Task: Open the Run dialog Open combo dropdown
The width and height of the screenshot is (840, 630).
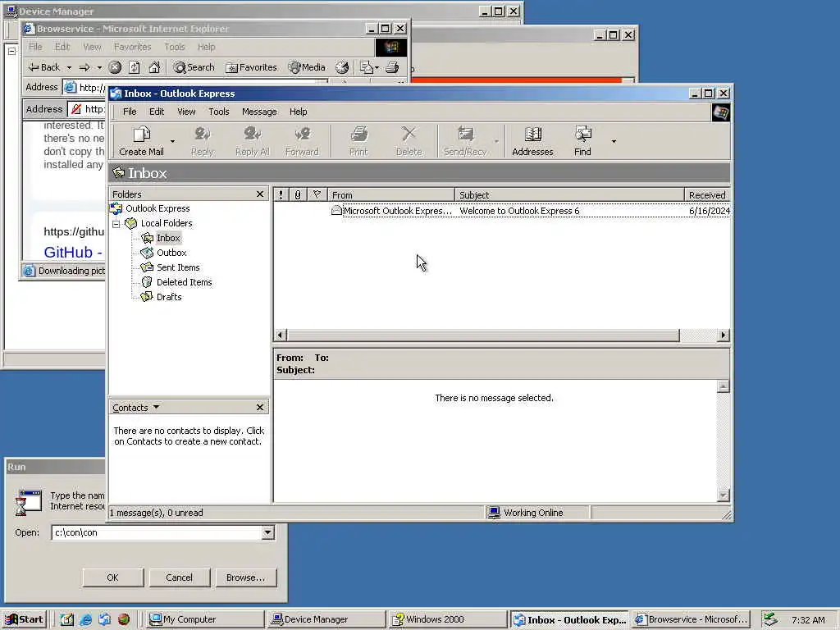Action: click(x=268, y=532)
